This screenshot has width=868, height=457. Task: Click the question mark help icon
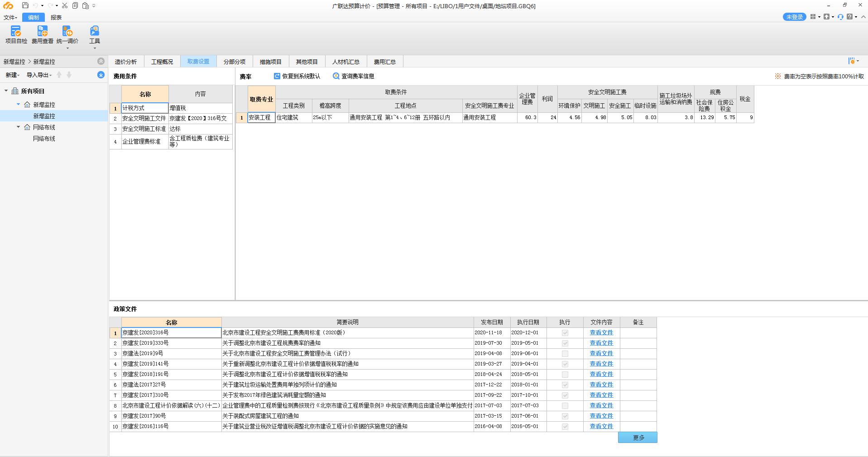click(850, 17)
